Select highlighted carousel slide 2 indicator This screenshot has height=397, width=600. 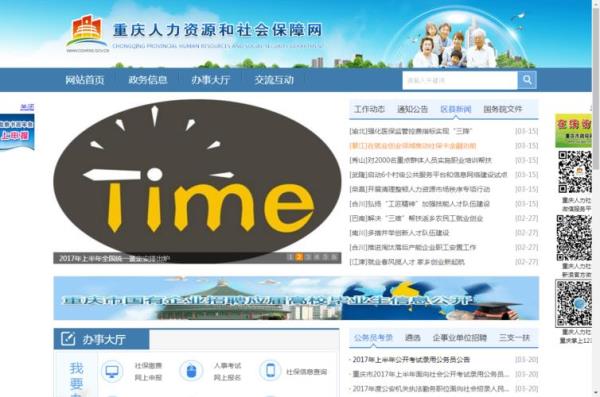[x=299, y=257]
